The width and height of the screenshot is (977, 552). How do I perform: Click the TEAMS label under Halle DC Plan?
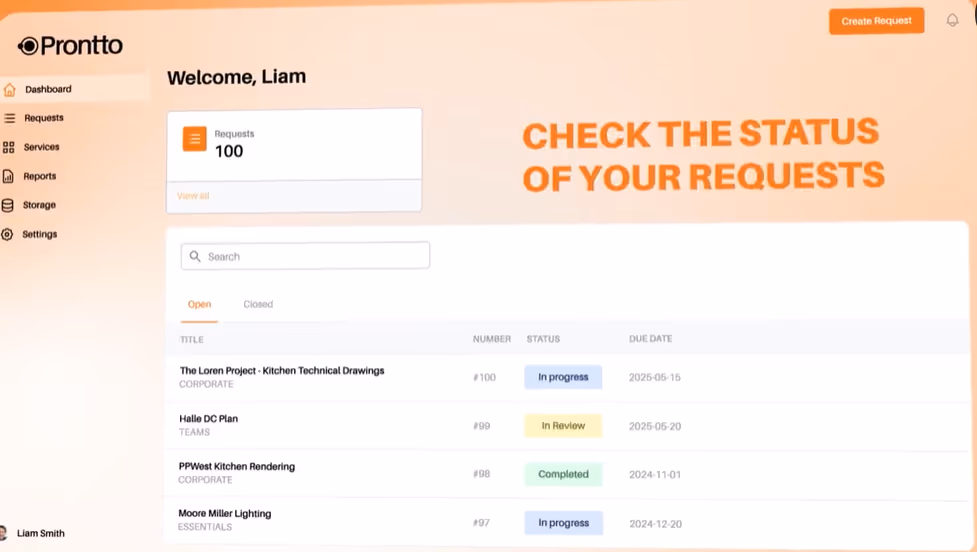click(194, 432)
